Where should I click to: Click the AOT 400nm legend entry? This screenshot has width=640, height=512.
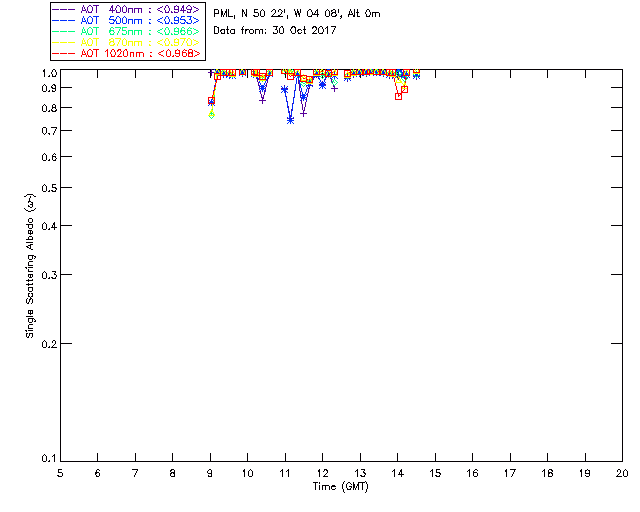click(x=127, y=9)
